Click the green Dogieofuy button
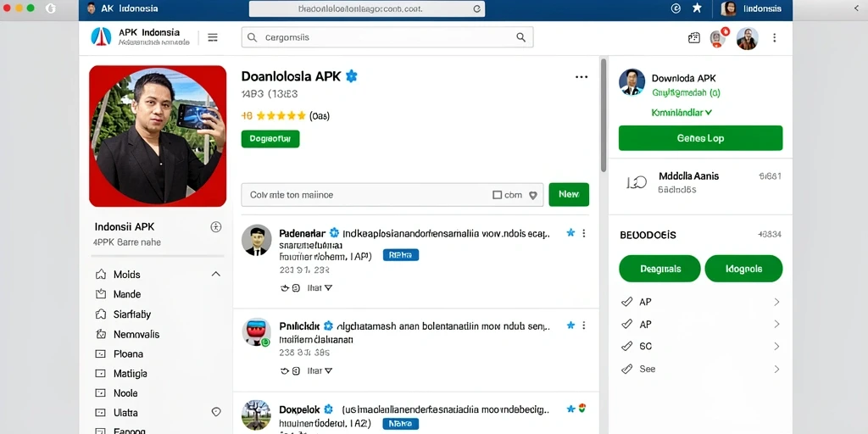 point(270,139)
